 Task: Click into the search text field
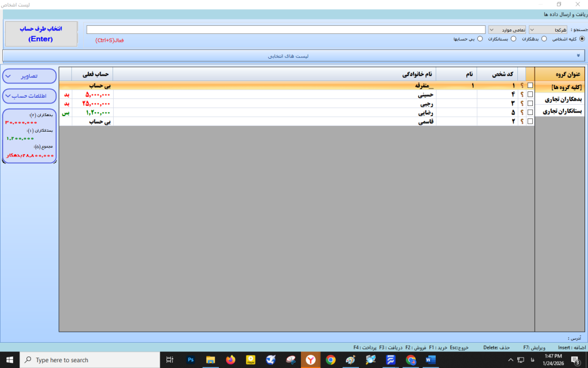(286, 29)
